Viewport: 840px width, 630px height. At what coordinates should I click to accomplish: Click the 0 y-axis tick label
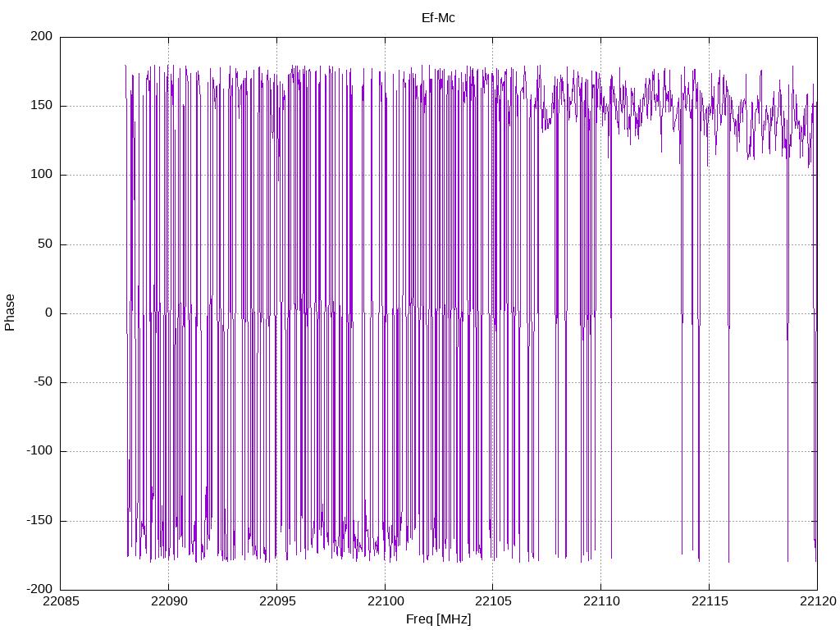click(x=49, y=313)
